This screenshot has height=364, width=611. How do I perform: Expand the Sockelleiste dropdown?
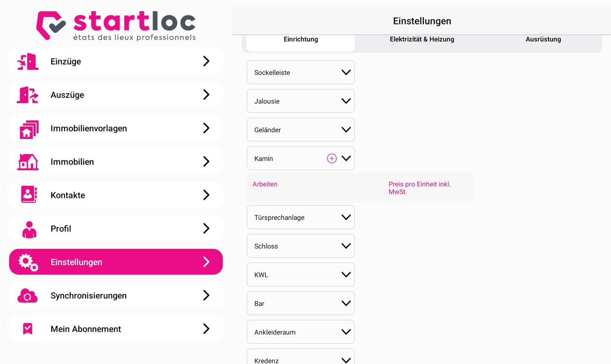(301, 72)
